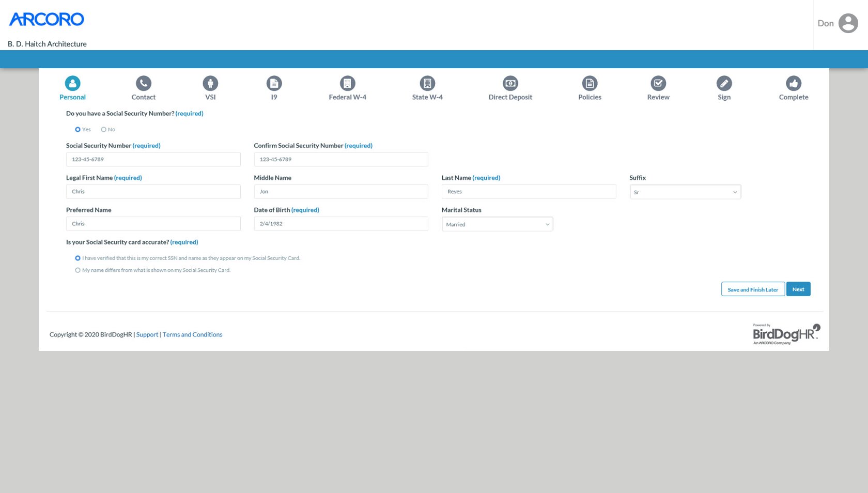Expand the Suffix dropdown
The height and width of the screenshot is (493, 868).
point(685,192)
